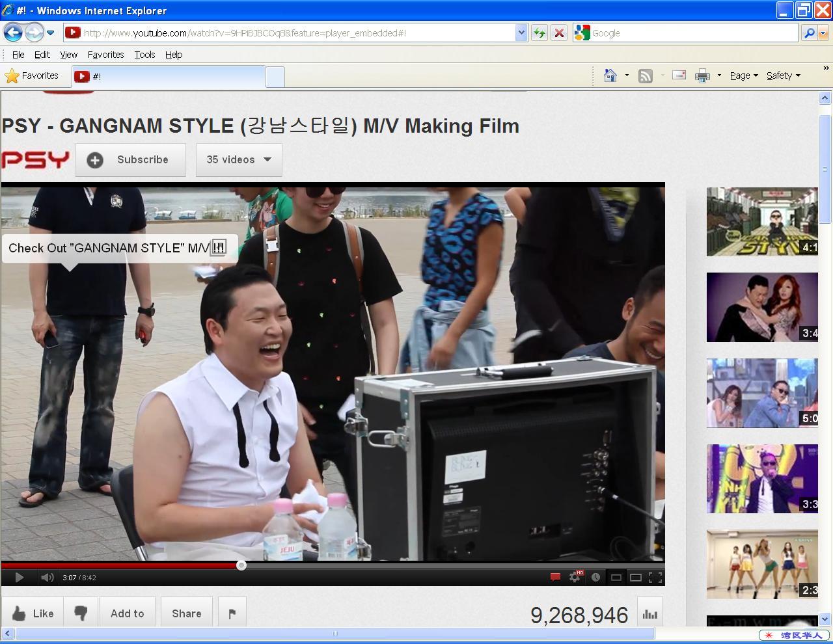
Task: Click the Play button in player
Action: click(19, 578)
